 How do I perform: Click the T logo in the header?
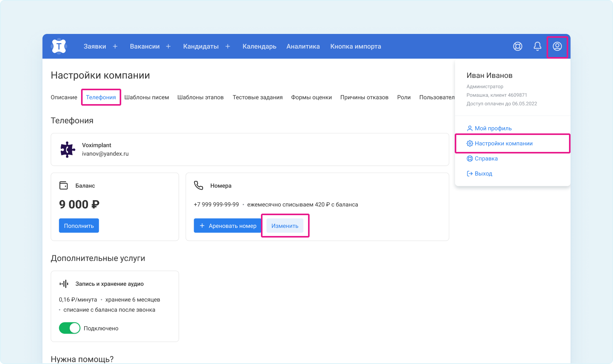click(59, 46)
